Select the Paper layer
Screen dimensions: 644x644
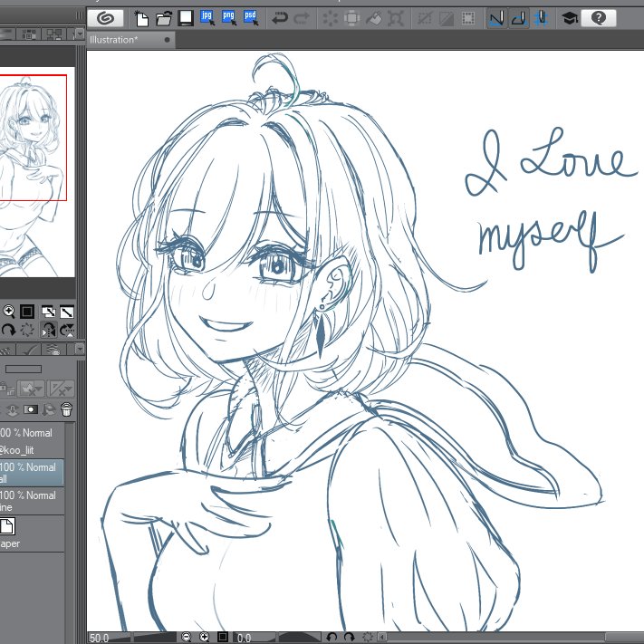click(x=32, y=533)
